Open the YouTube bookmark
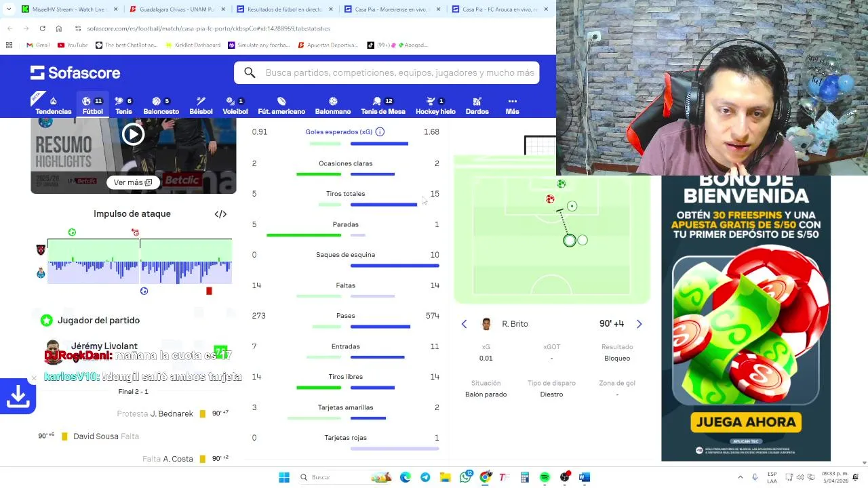 pos(73,45)
